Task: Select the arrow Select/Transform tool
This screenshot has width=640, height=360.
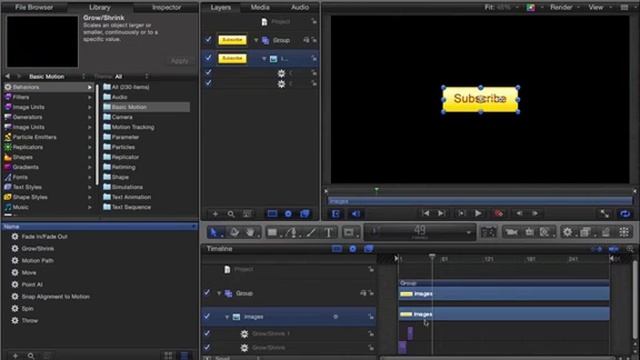Action: coord(213,232)
